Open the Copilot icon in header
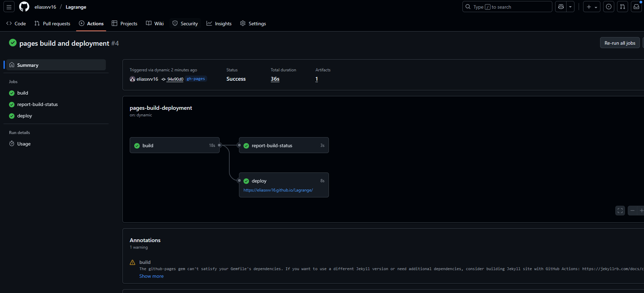This screenshot has height=293, width=644. click(x=561, y=7)
